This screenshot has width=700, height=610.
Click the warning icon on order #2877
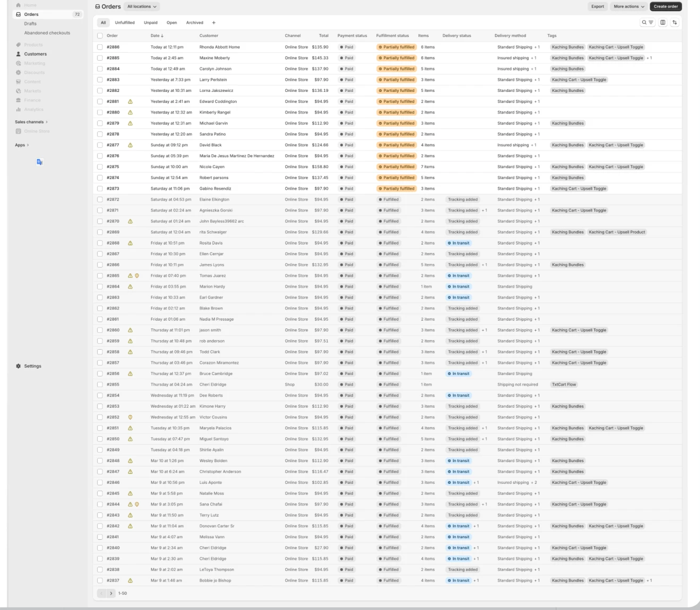pos(130,145)
